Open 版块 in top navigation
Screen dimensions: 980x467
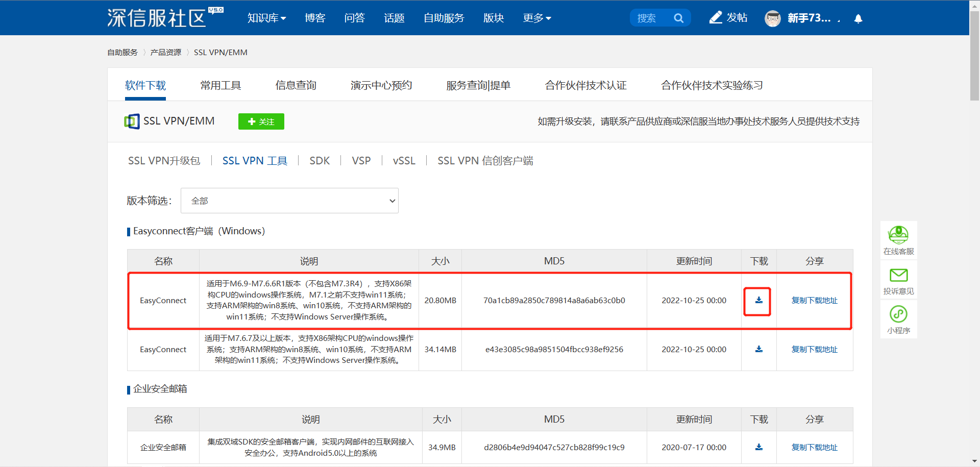(x=494, y=18)
